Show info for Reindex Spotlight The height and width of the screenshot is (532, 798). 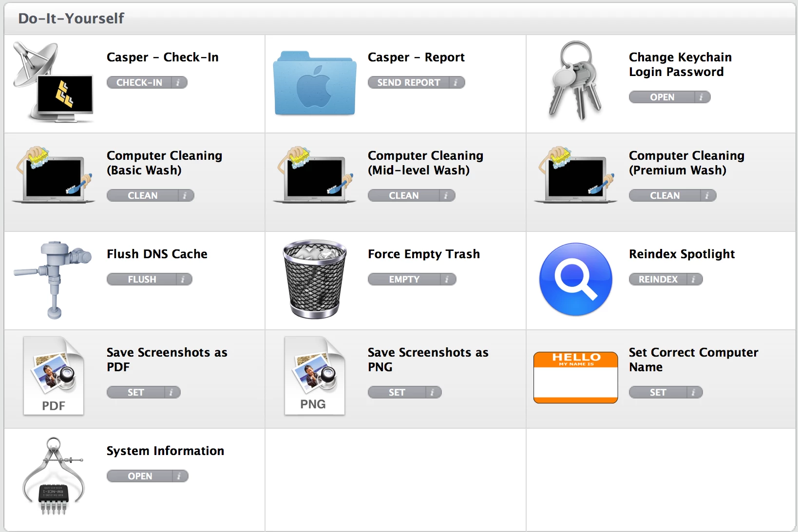694,280
